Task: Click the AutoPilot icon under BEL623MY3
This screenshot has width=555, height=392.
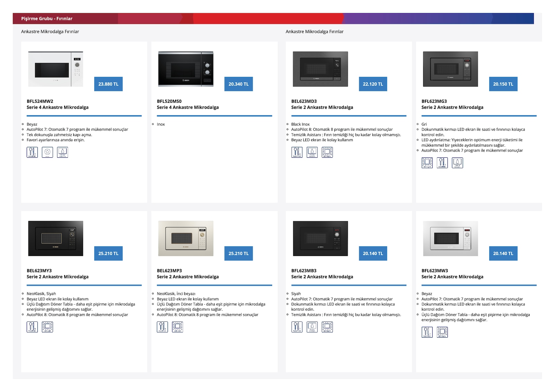Action: pos(32,327)
